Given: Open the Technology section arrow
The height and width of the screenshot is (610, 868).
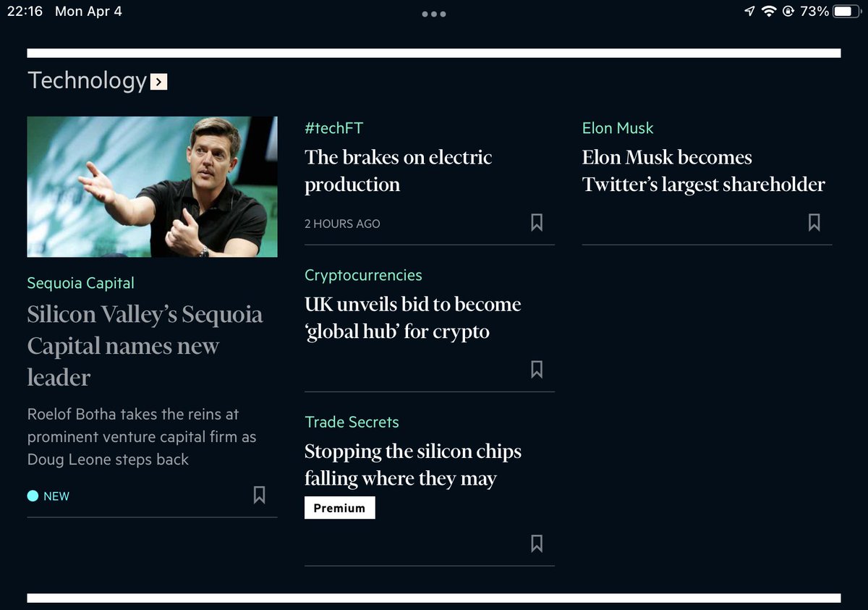Looking at the screenshot, I should pos(159,82).
